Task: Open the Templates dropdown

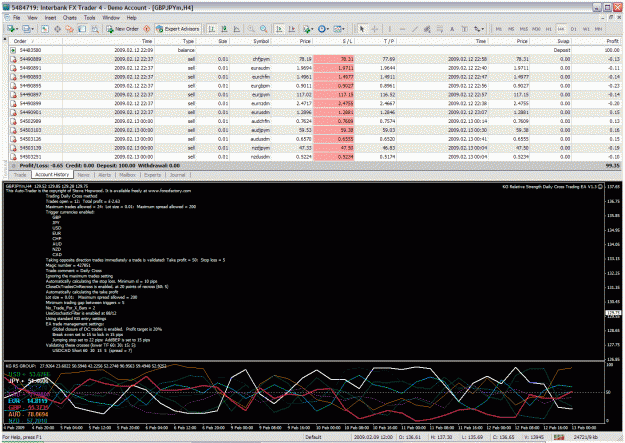Action: click(x=339, y=29)
